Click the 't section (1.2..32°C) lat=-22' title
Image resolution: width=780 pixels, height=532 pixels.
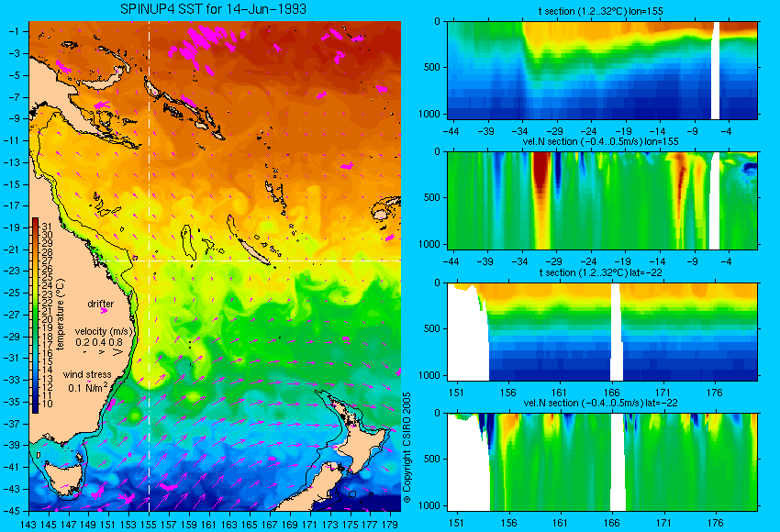(600, 272)
